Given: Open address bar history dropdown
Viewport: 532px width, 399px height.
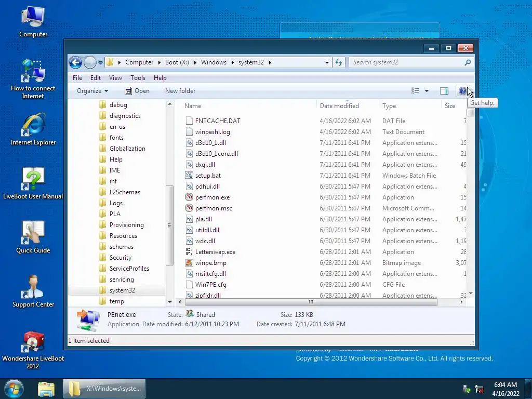Looking at the screenshot, I should click(x=327, y=62).
